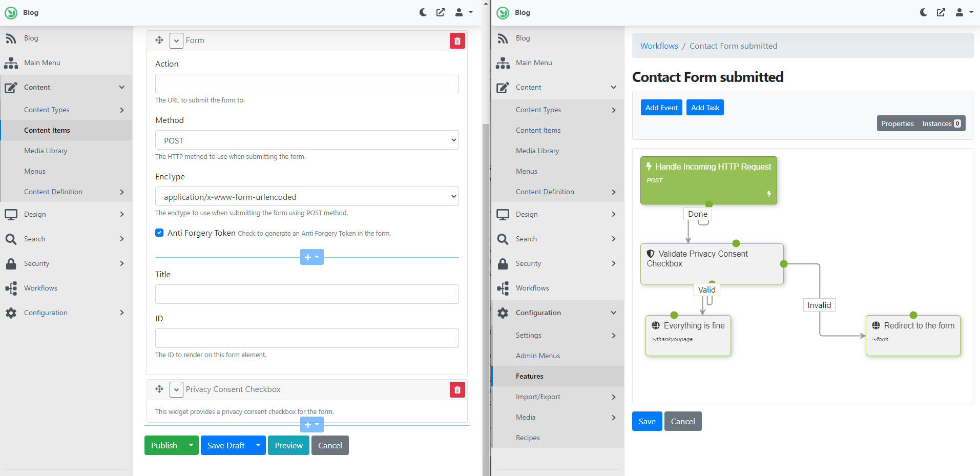
Task: Expand Security section in left sidebar
Action: pos(66,263)
